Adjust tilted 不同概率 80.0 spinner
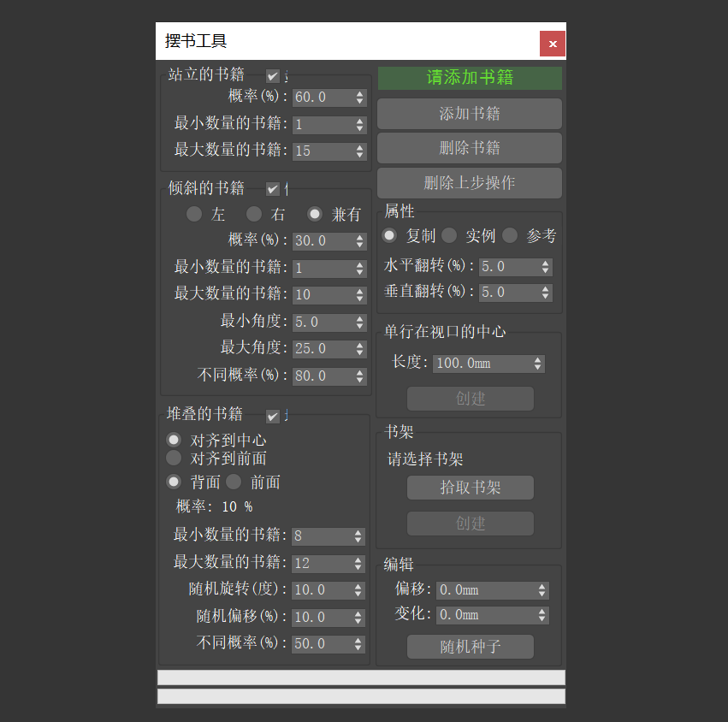Screen dimensions: 728x722 click(360, 376)
